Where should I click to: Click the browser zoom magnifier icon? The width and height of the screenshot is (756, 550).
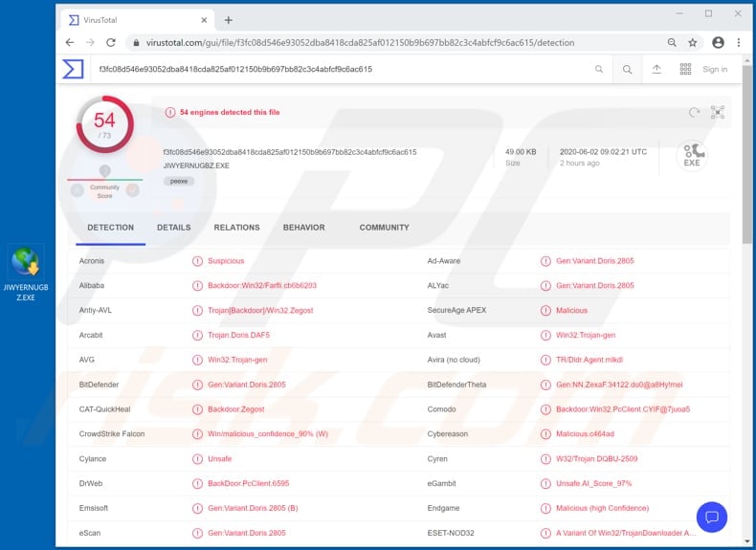[672, 42]
